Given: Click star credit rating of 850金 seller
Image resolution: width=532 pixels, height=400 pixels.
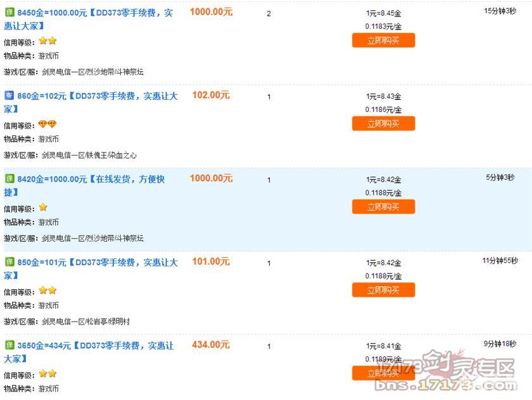Looking at the screenshot, I should coord(47,291).
